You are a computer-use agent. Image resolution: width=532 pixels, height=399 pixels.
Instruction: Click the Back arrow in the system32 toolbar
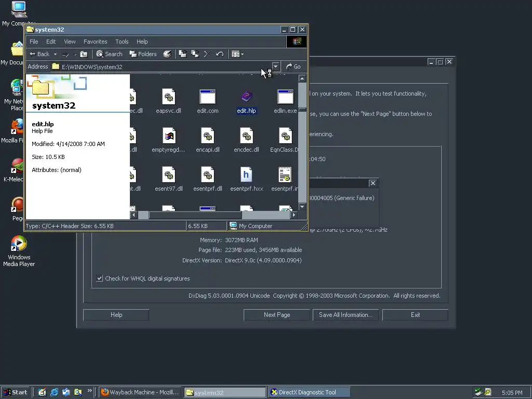(39, 54)
